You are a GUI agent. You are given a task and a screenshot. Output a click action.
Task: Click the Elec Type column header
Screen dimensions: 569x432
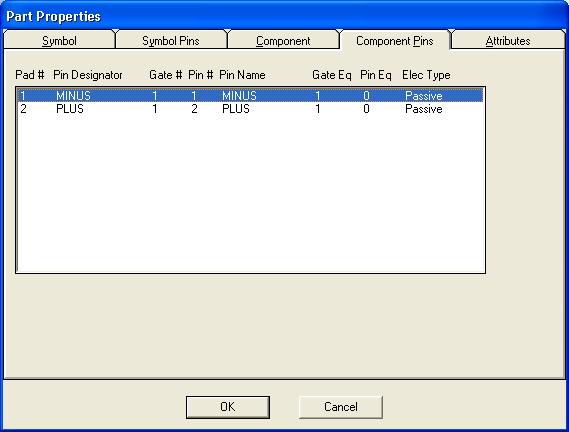(426, 75)
